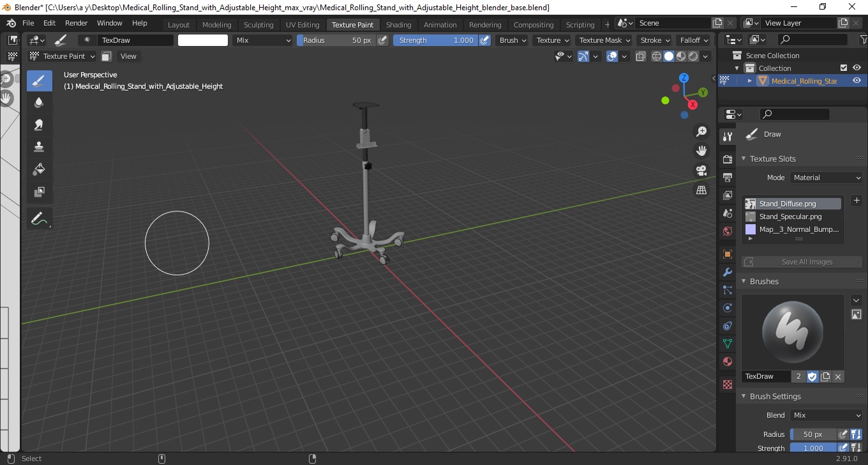Open the Object Constraints properties tab

[727, 326]
